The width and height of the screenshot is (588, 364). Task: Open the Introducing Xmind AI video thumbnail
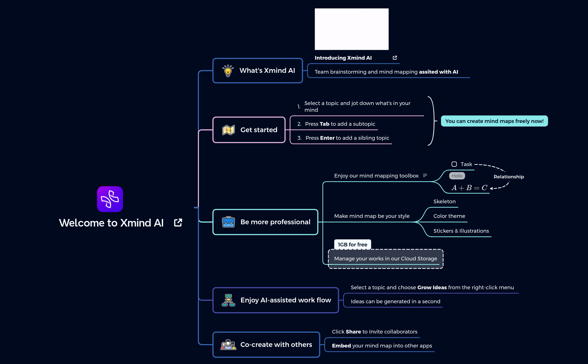(x=351, y=29)
